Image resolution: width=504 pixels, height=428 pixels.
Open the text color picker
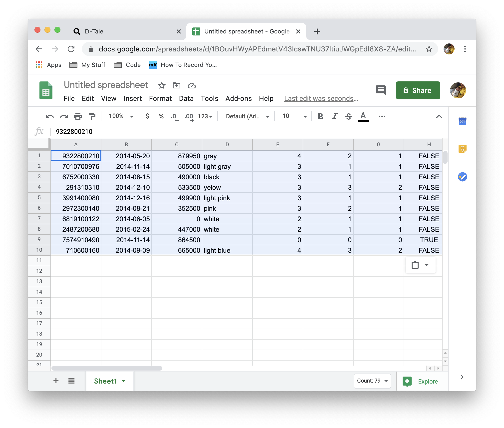coord(363,116)
